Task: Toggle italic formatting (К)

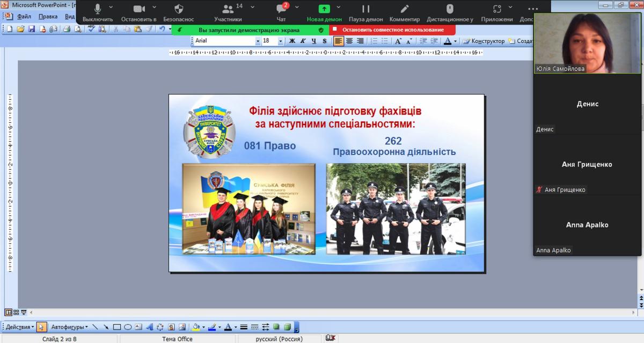Action: point(303,41)
